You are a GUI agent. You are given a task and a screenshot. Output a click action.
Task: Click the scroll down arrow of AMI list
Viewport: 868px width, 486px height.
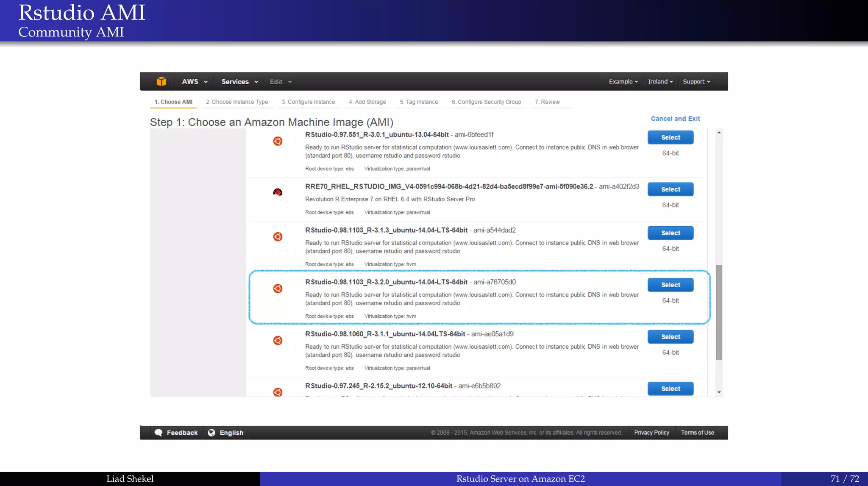pyautogui.click(x=719, y=392)
